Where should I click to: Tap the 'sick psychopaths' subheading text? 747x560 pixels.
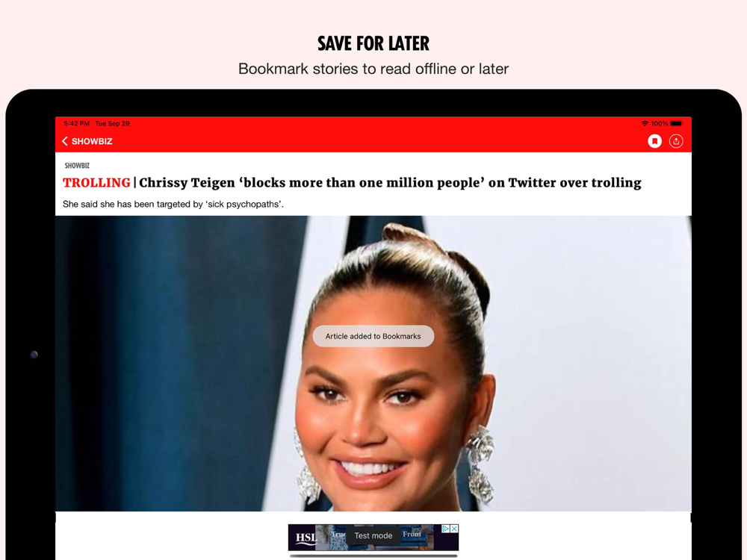tap(173, 205)
